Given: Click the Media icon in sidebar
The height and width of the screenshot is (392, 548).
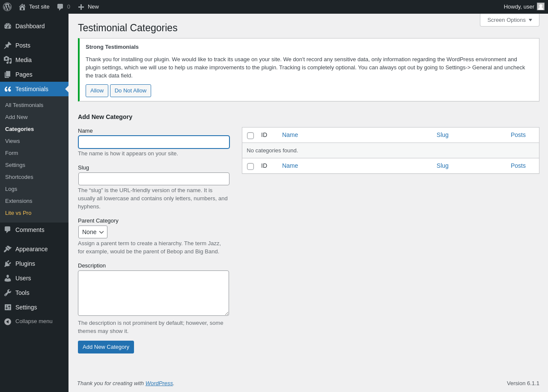Looking at the screenshot, I should click(x=8, y=60).
